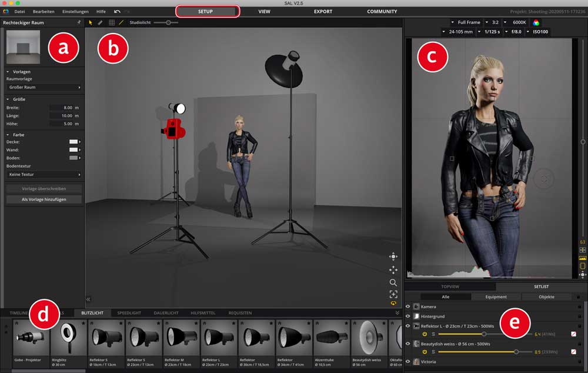Collapse the equipment library double-chevron
This screenshot has width=588, height=373.
click(397, 312)
